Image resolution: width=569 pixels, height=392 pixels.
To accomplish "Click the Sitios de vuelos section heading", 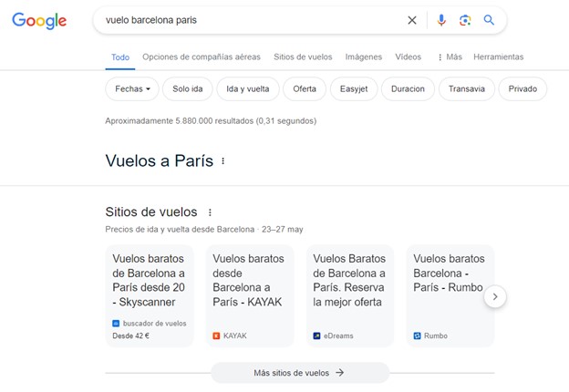I will pos(151,211).
